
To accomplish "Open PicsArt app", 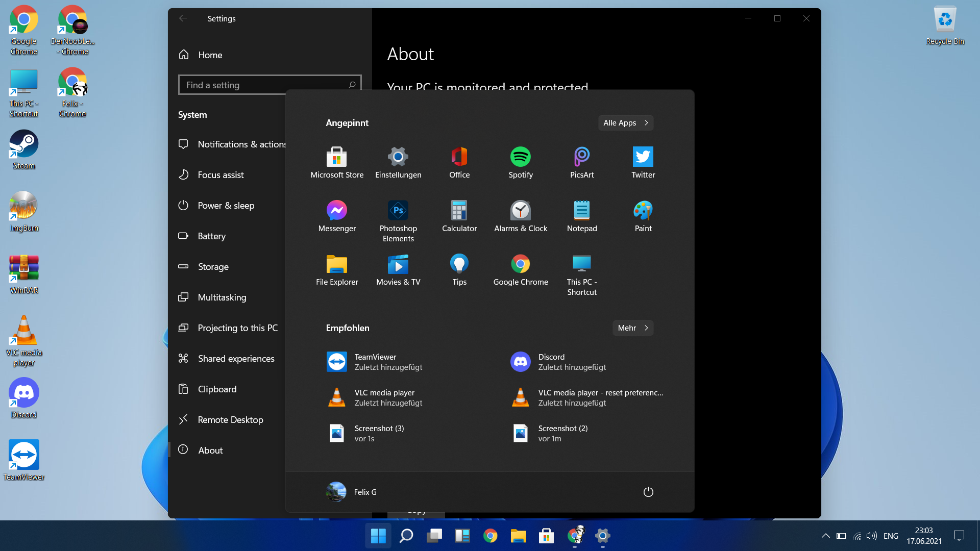I will click(x=581, y=161).
